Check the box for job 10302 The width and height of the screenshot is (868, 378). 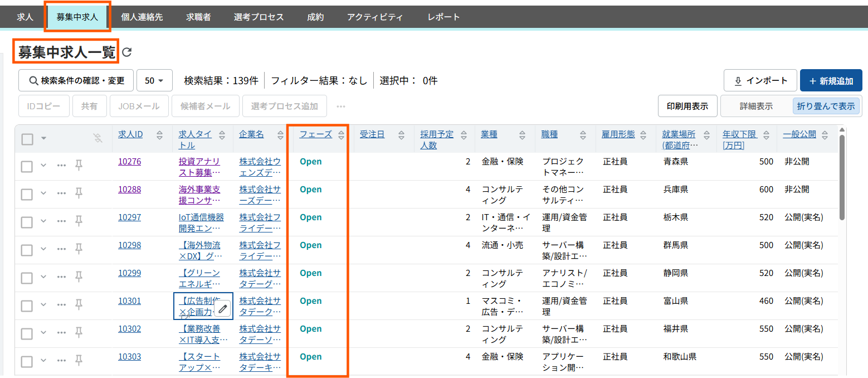click(x=27, y=333)
